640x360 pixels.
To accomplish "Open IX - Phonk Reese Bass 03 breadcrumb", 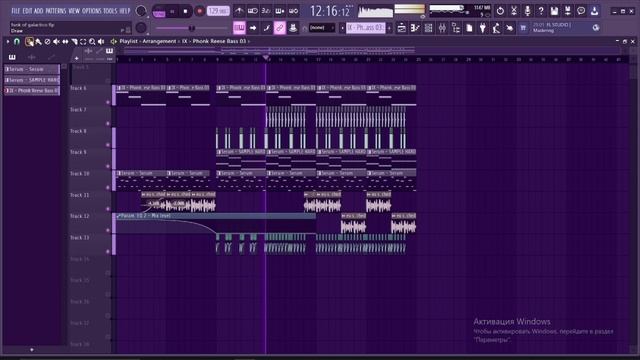I will (x=214, y=41).
